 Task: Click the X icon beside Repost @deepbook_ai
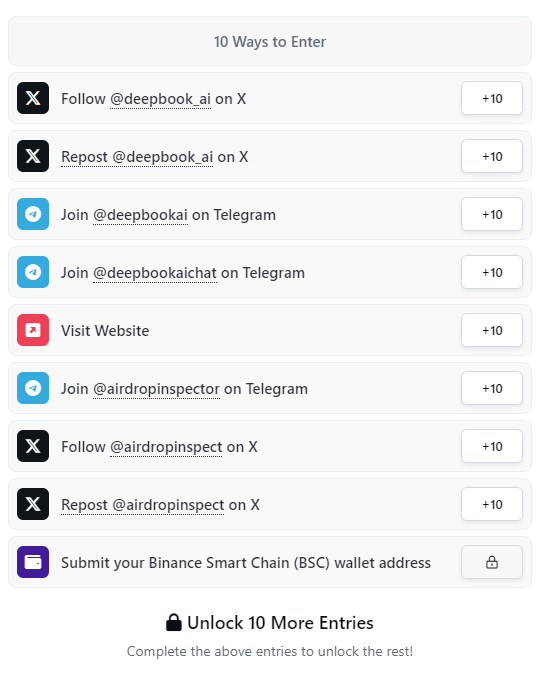[x=33, y=156]
